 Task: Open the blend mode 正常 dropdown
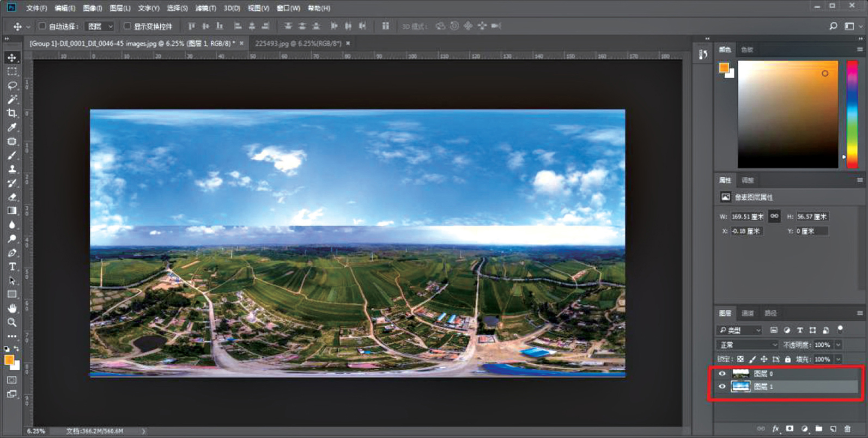click(748, 345)
